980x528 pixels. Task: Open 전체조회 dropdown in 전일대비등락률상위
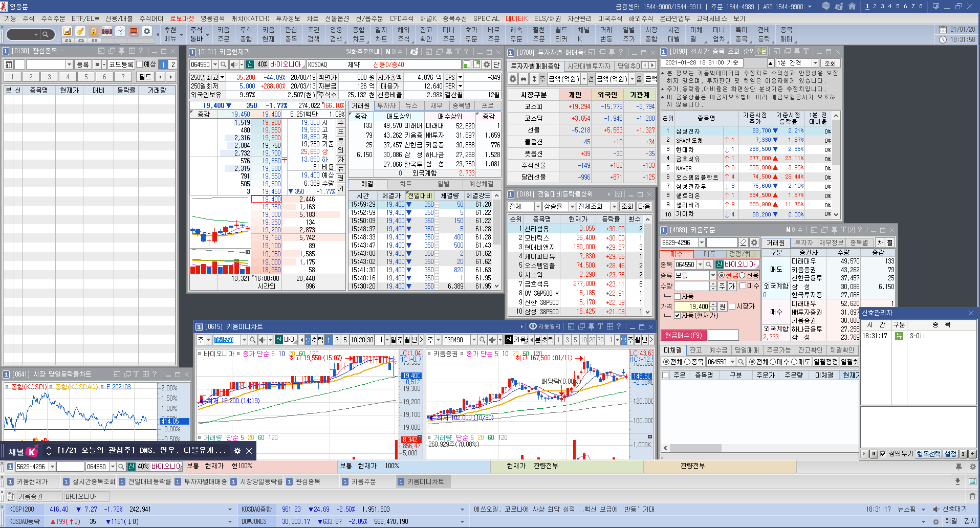(614, 206)
